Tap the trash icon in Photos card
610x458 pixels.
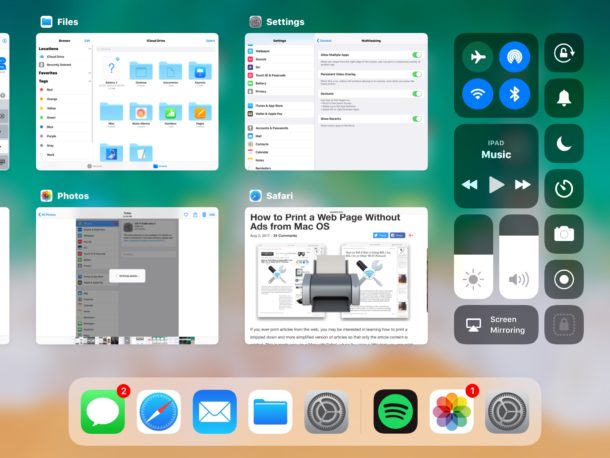204,214
